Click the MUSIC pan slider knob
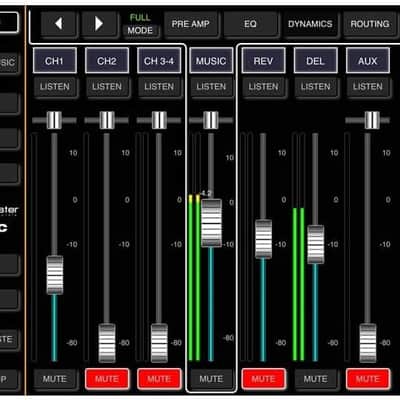 [x=211, y=120]
